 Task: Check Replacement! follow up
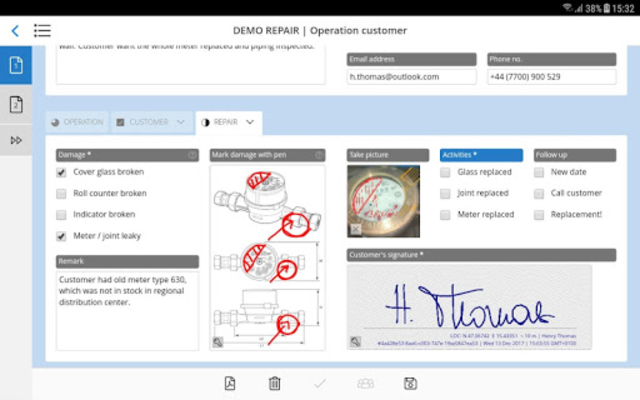(x=539, y=215)
